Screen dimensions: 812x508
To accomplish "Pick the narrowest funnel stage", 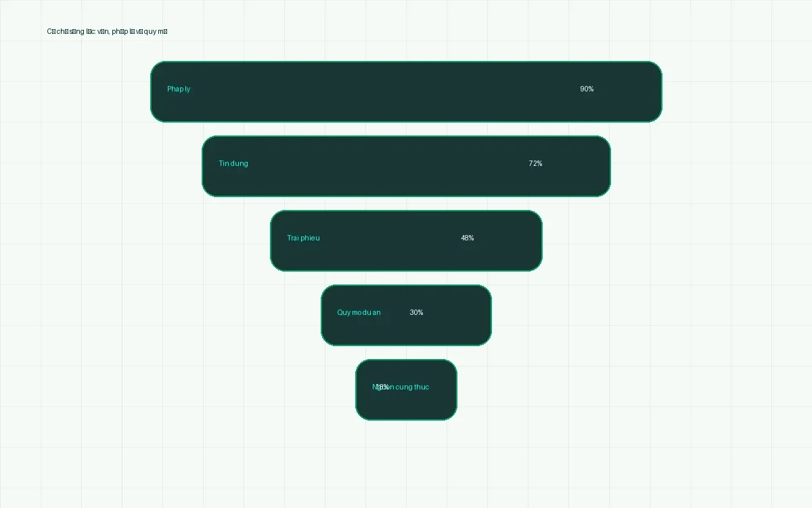I will coord(406,389).
